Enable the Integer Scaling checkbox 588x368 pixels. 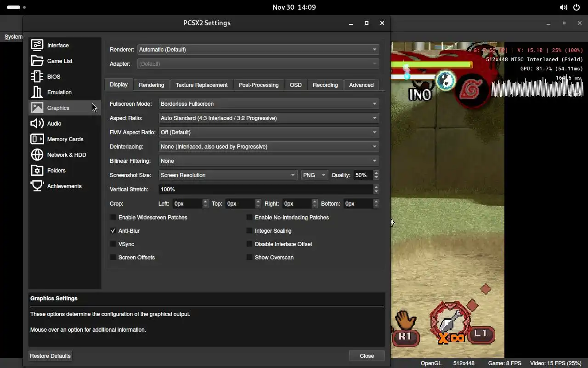tap(249, 230)
